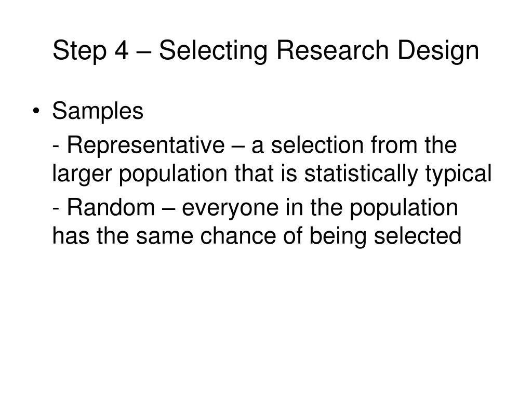Click the word 'Research' in the title
The width and height of the screenshot is (532, 399).
tap(332, 50)
